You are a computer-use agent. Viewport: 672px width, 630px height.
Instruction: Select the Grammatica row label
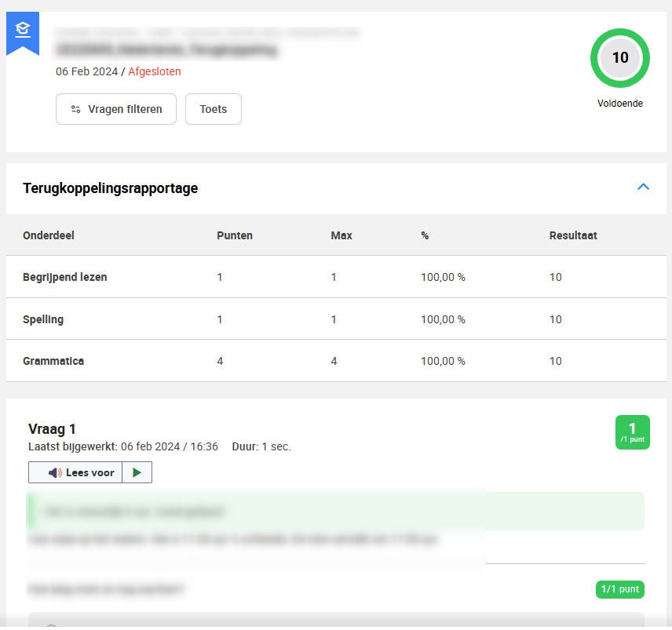coord(53,361)
